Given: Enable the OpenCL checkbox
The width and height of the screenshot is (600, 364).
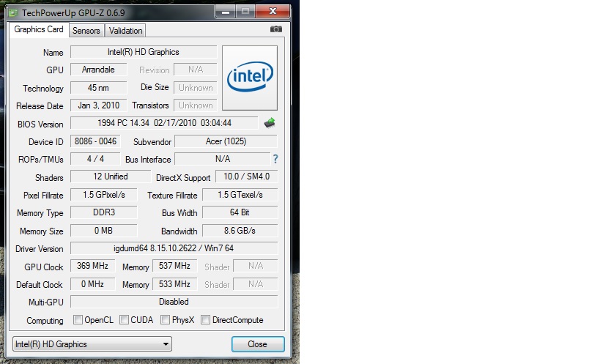Looking at the screenshot, I should [x=78, y=319].
